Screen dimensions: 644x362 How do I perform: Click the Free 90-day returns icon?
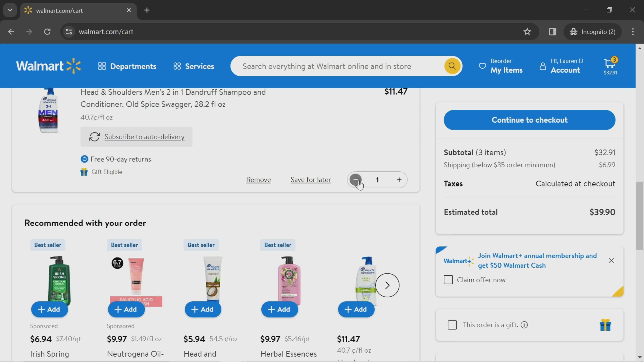click(x=84, y=159)
